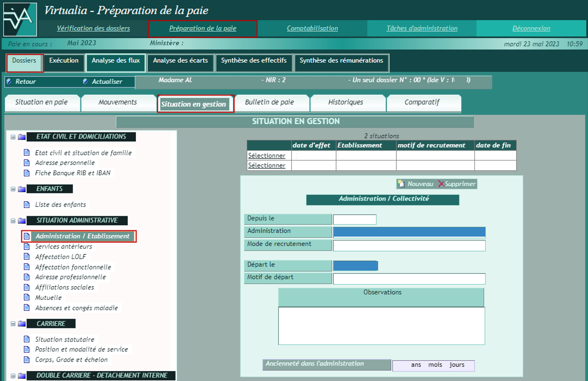Switch to the Bulletin de paie tab
Screen dimensions: 588x381
269,103
